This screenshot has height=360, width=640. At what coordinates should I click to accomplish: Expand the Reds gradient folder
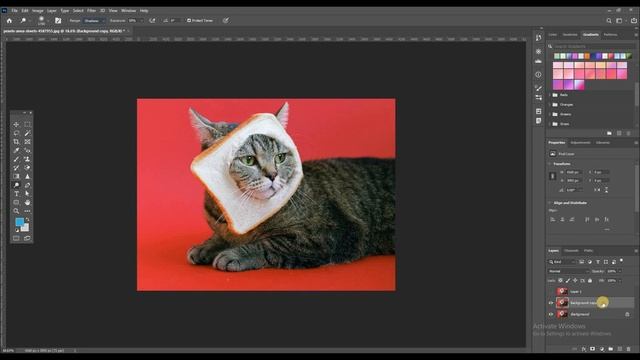click(550, 95)
